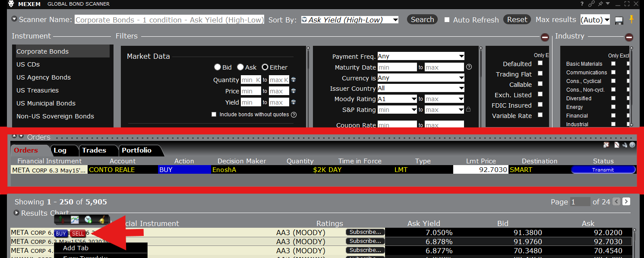Click the green-red arrows icon on the popup toolbar
The width and height of the screenshot is (644, 258).
tap(61, 220)
